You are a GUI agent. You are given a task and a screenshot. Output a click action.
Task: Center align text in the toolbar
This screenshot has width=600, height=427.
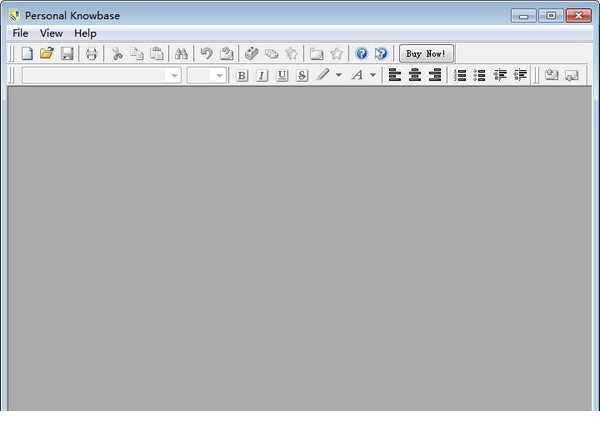click(x=415, y=76)
